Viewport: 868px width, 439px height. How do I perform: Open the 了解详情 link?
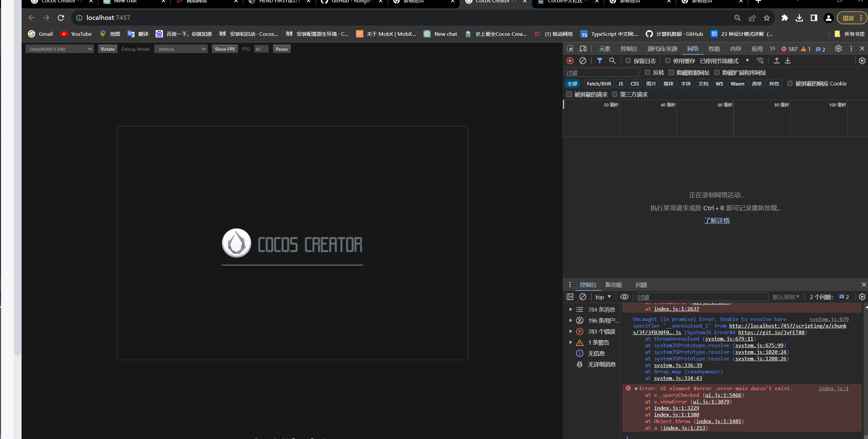[x=717, y=220]
